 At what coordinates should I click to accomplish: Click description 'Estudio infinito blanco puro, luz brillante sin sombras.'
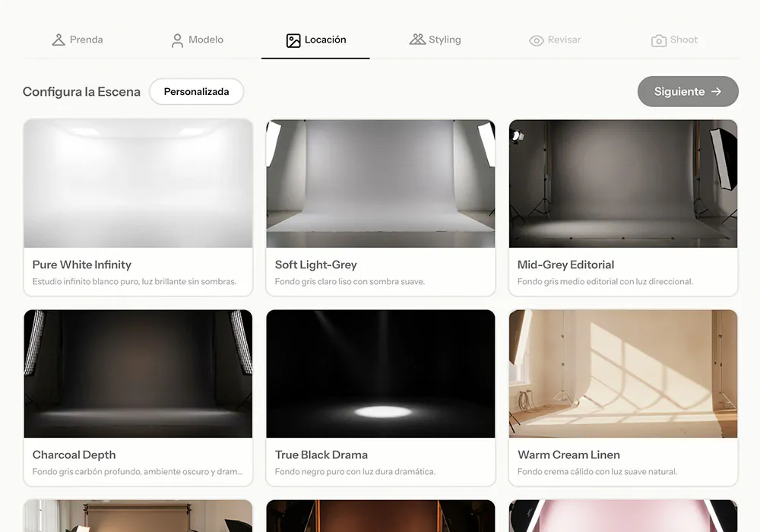pyautogui.click(x=135, y=281)
